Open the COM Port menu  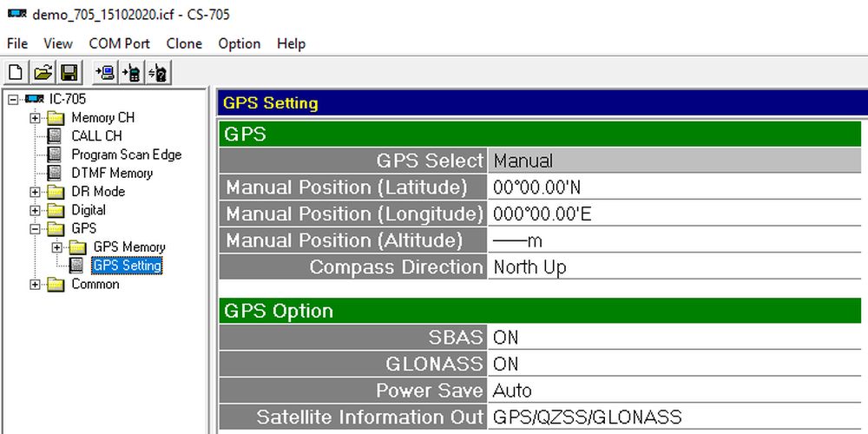click(120, 43)
